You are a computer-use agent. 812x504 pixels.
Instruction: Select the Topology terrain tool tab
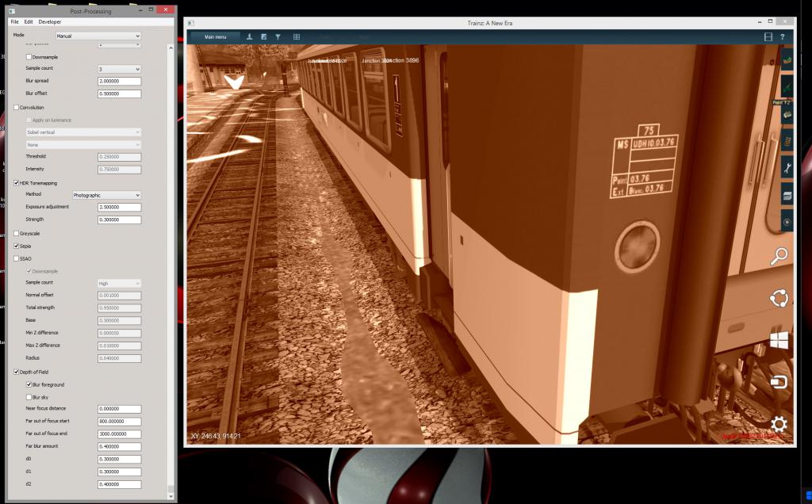(x=787, y=60)
